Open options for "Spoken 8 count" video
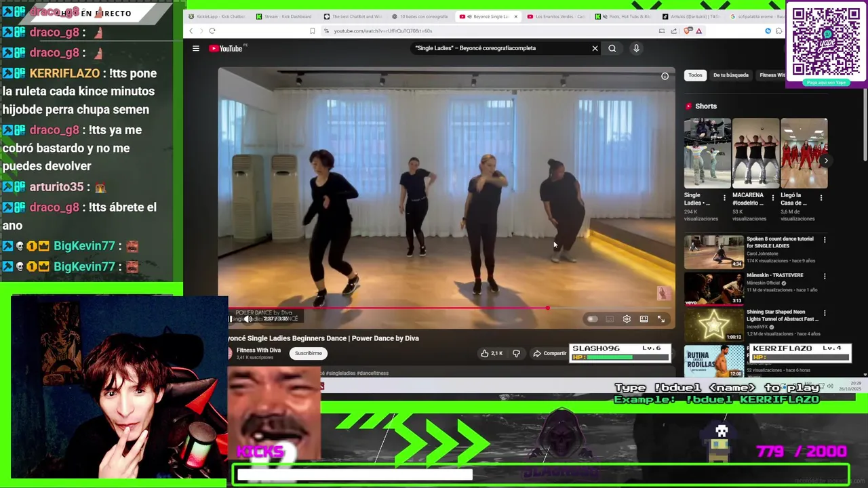 (x=825, y=239)
